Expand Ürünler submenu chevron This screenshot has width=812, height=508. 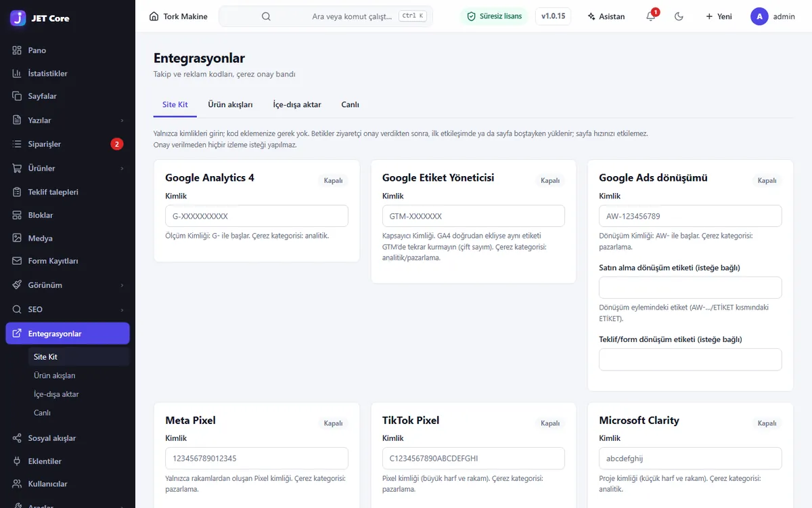pos(122,168)
